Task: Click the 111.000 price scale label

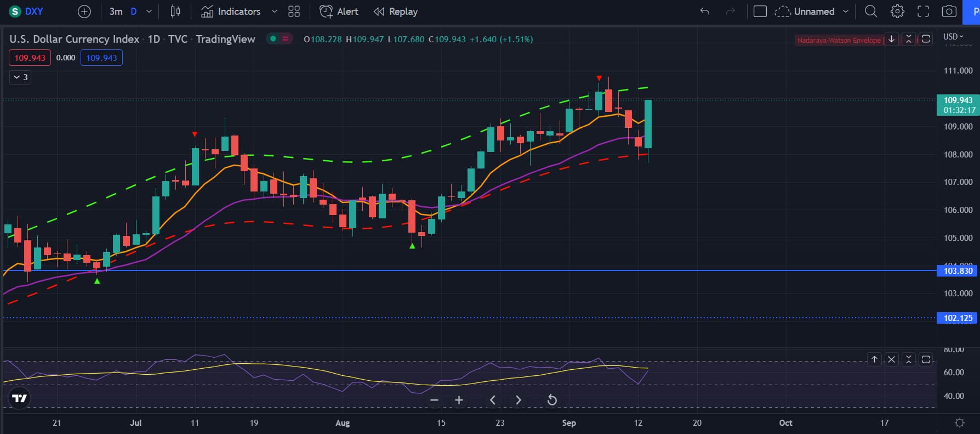Action: 958,71
